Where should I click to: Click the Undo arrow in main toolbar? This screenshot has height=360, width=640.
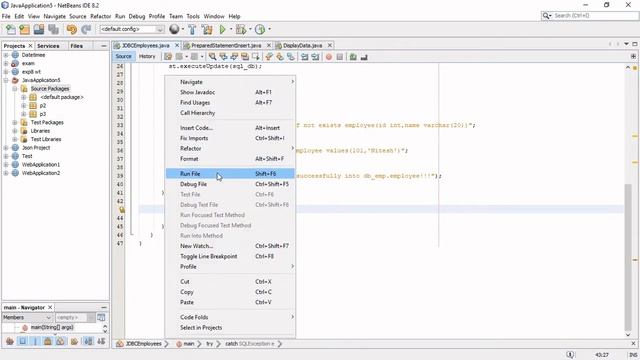tap(72, 29)
